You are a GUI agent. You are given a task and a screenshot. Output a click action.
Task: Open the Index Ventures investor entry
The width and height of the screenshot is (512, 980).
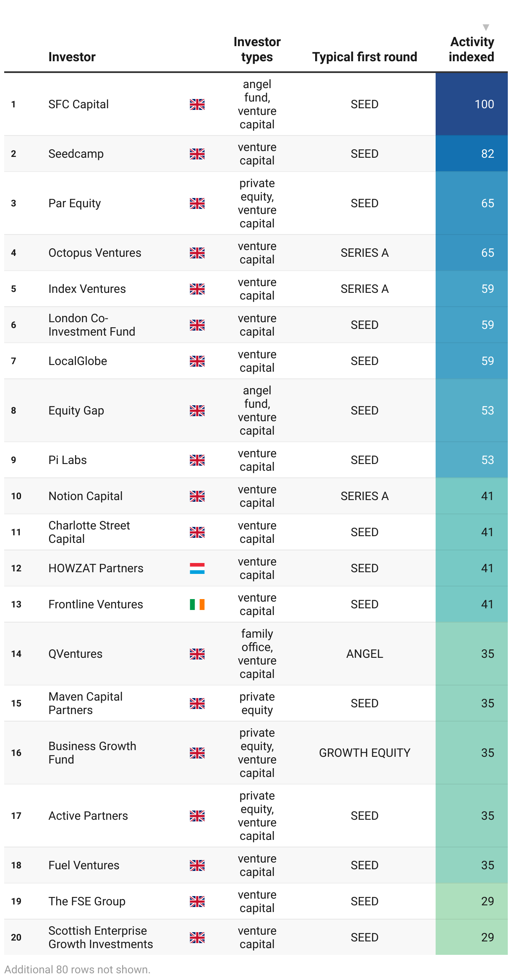(x=87, y=289)
